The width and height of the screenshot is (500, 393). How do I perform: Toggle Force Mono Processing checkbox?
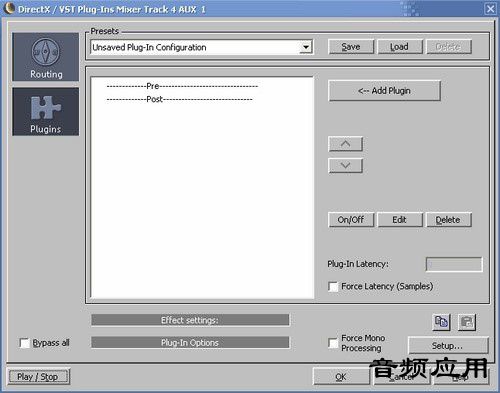[333, 343]
